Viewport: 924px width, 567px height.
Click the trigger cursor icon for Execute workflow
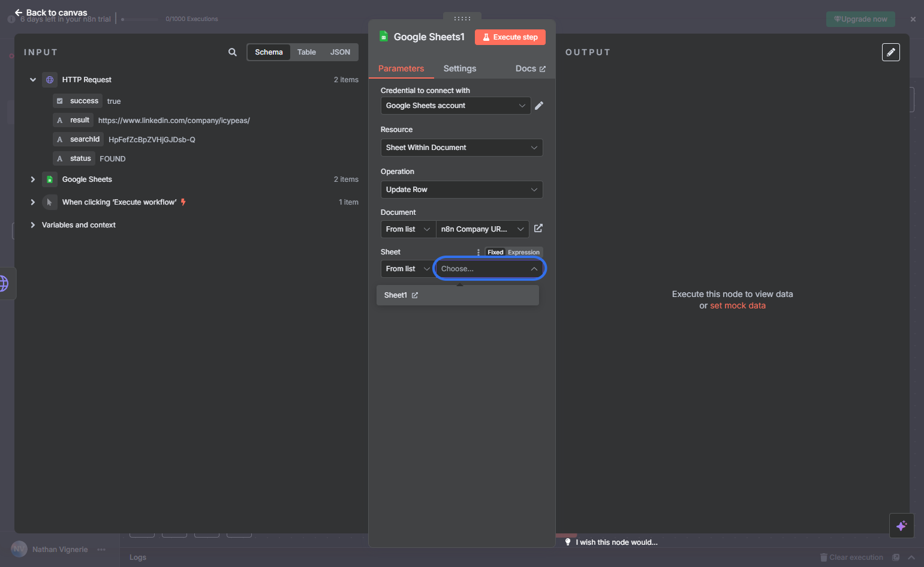pyautogui.click(x=50, y=202)
